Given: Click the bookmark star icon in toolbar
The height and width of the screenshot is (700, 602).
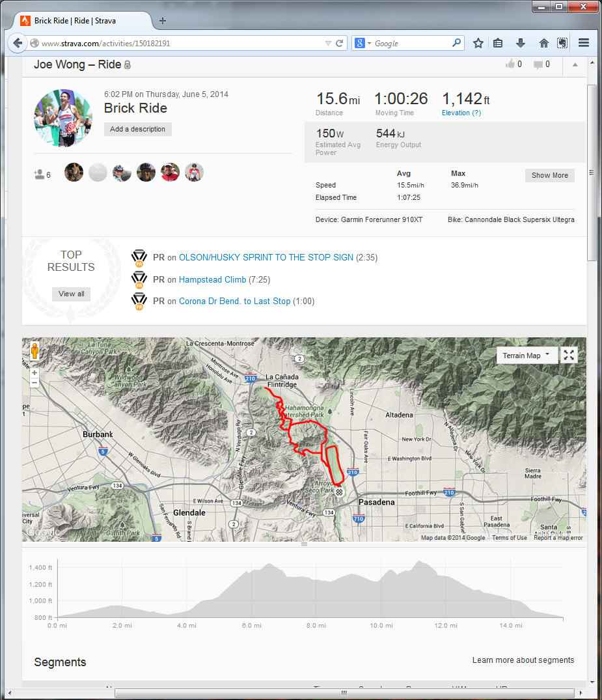Looking at the screenshot, I should tap(478, 44).
